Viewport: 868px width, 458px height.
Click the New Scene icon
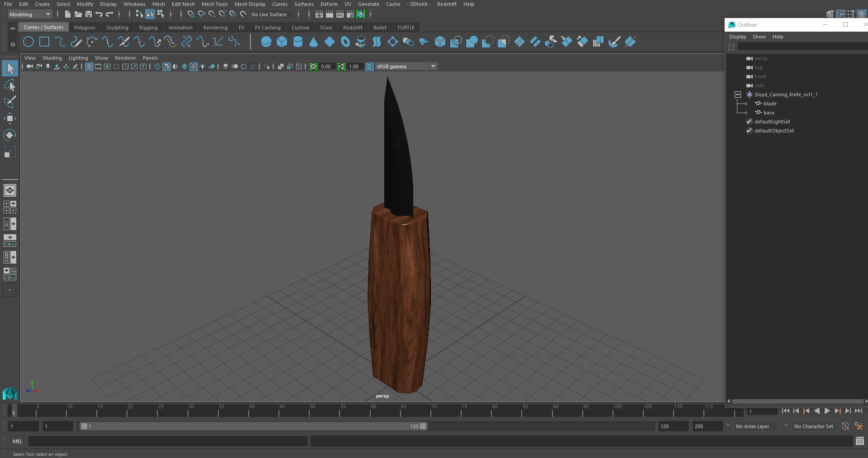tap(68, 14)
